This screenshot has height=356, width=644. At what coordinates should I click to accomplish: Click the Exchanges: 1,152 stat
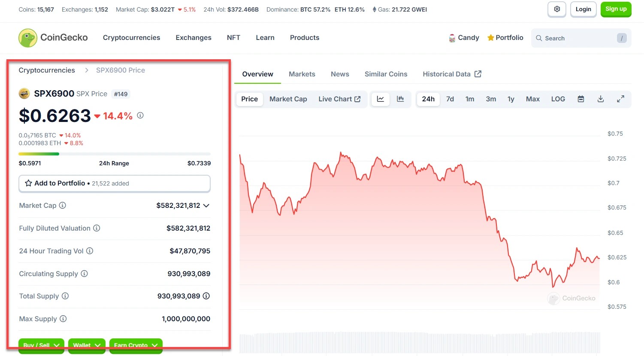tap(85, 9)
